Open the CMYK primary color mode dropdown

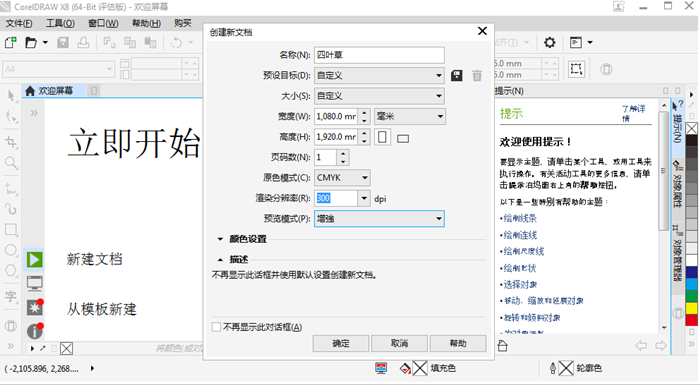coord(342,178)
